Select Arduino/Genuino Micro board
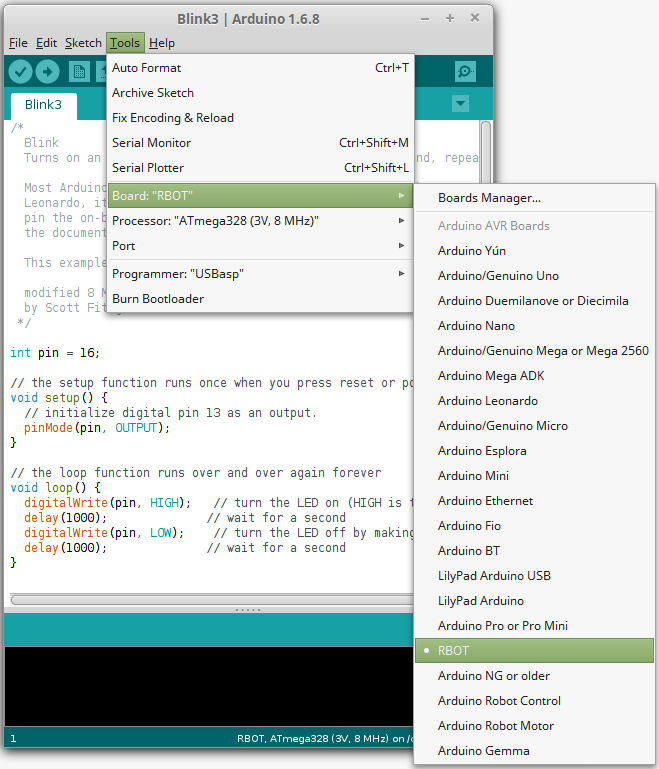This screenshot has height=769, width=659. point(534,426)
